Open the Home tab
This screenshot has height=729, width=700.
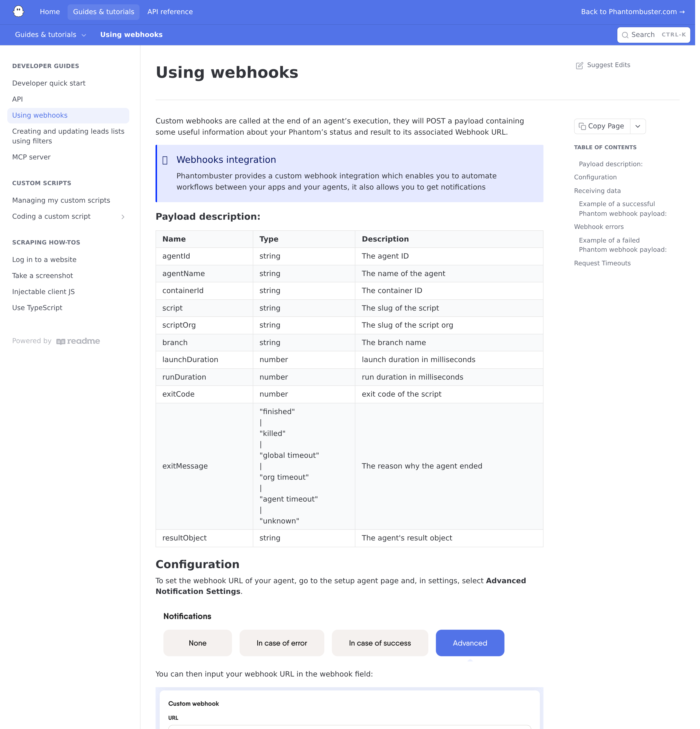(50, 12)
